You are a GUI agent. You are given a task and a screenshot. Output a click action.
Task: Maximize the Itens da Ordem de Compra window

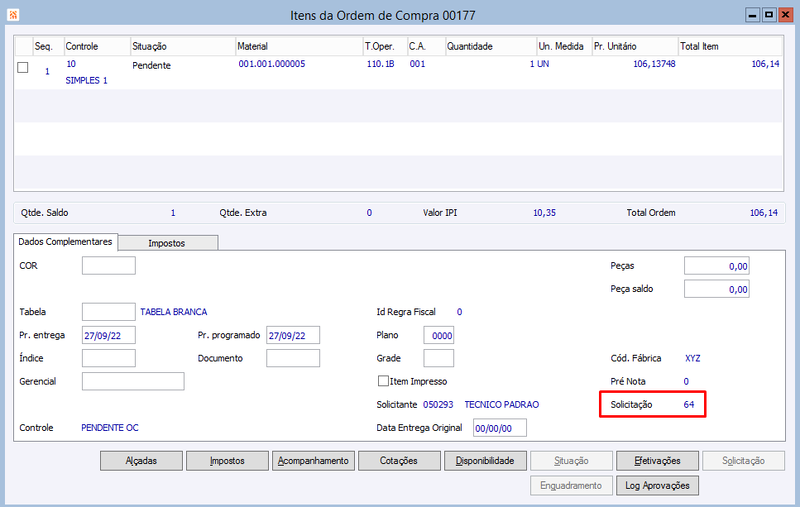pyautogui.click(x=769, y=15)
